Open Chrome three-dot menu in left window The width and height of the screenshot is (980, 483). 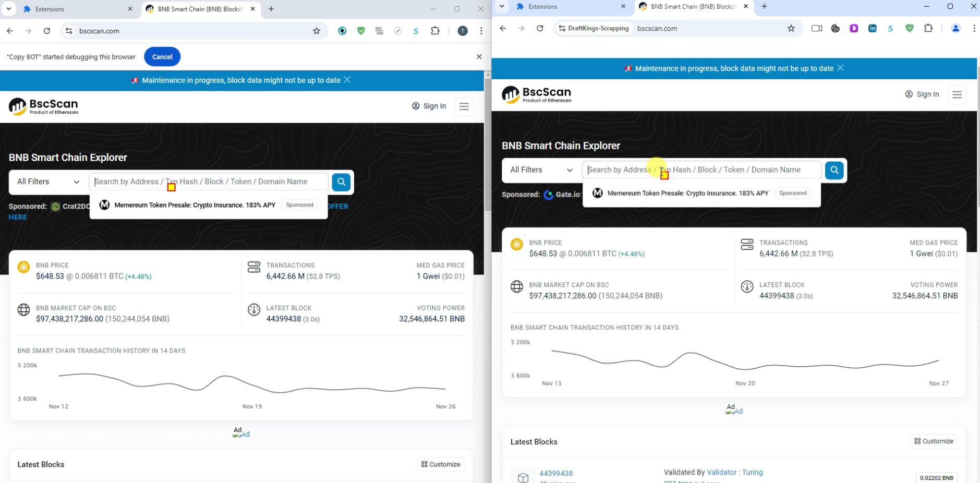click(481, 31)
